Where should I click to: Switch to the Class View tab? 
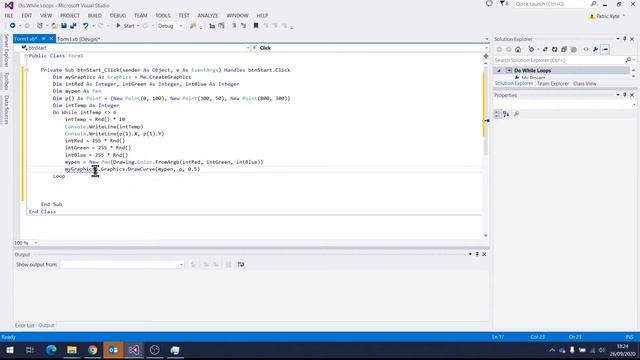point(584,84)
